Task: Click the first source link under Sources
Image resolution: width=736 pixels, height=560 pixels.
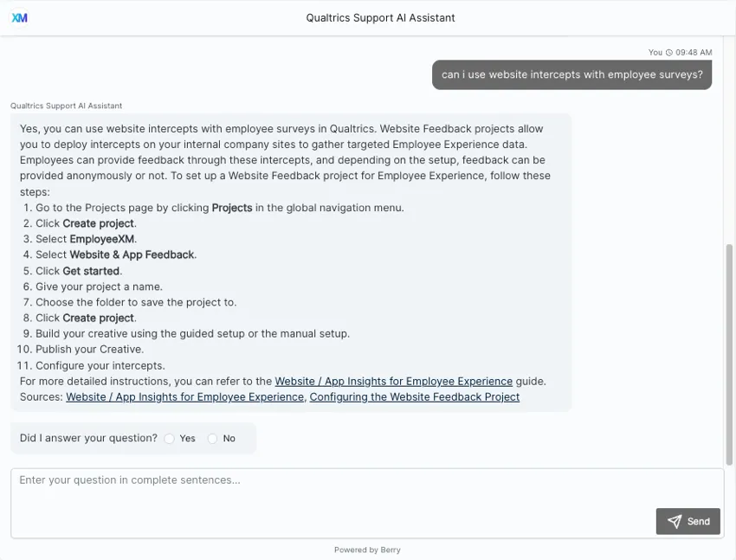Action: tap(184, 396)
